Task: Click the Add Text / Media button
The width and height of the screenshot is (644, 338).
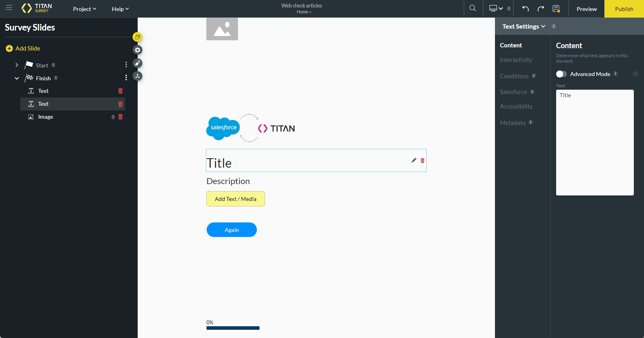Action: coord(236,199)
